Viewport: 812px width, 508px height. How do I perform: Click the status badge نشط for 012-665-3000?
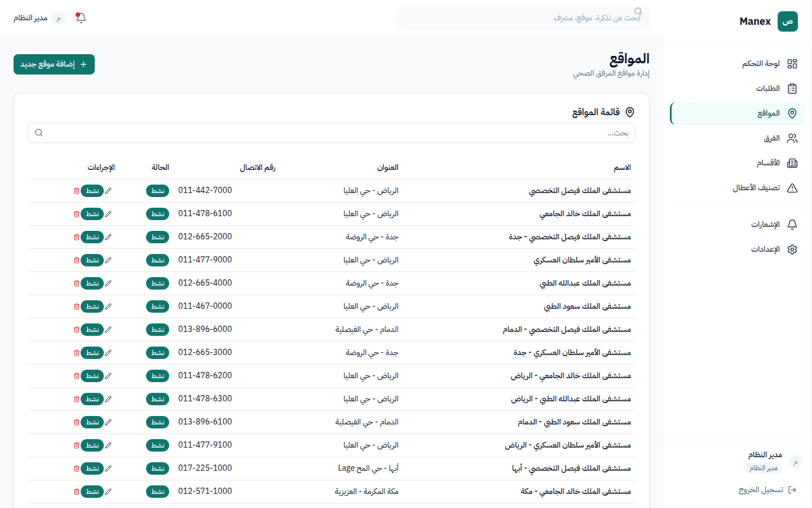(x=158, y=353)
